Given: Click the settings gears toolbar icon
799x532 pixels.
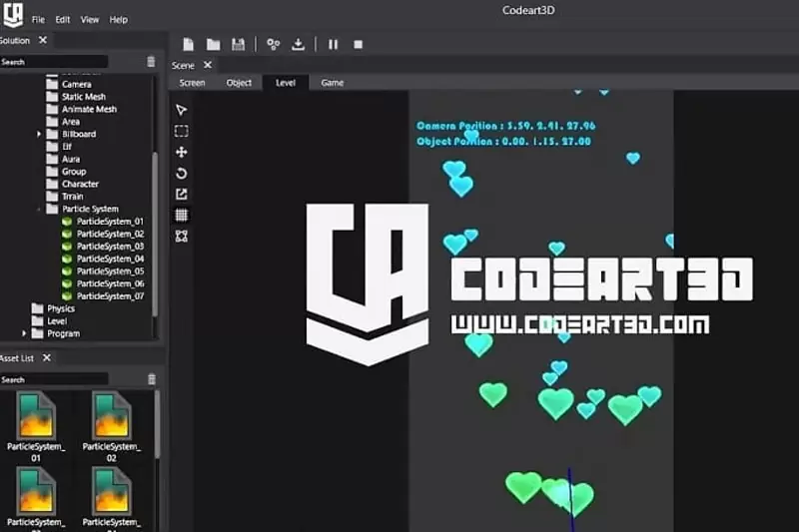Looking at the screenshot, I should pos(273,44).
